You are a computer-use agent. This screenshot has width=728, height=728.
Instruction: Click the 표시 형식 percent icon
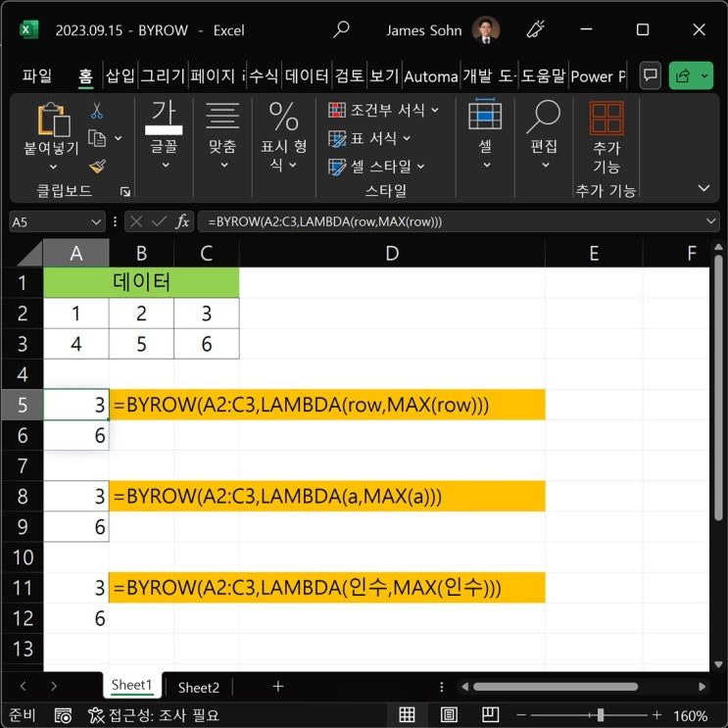tap(283, 116)
